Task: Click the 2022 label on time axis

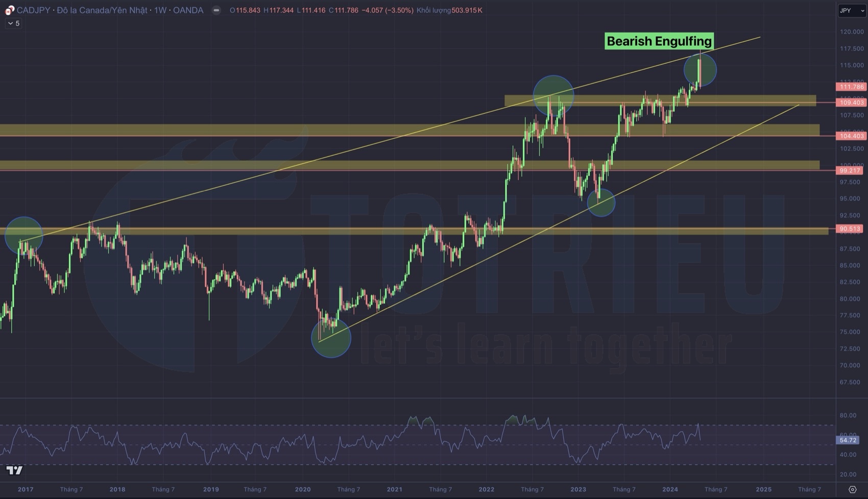Action: (487, 489)
